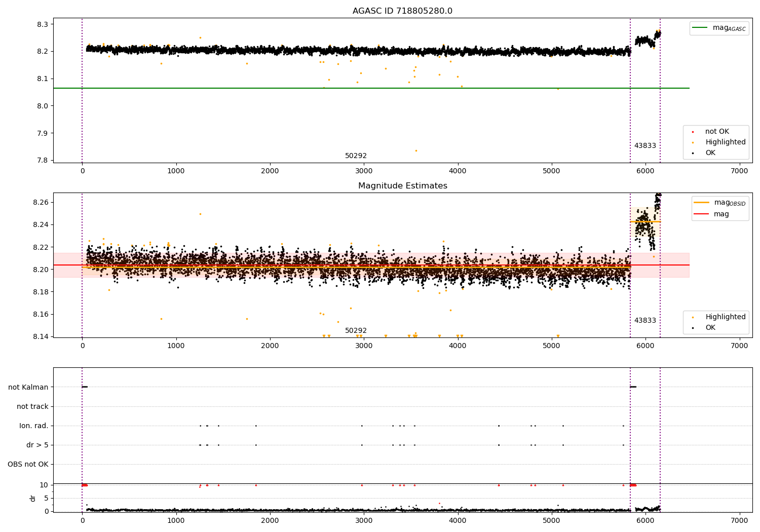Image resolution: width=760 pixels, height=532 pixels.
Task: Click "not OK" in the top plot legend
Action: coord(717,132)
